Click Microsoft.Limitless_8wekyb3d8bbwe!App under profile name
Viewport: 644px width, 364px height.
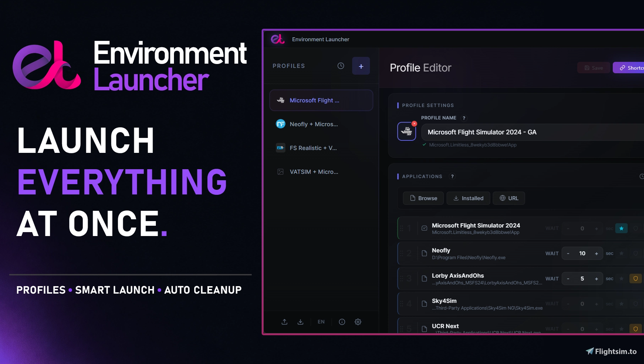473,145
